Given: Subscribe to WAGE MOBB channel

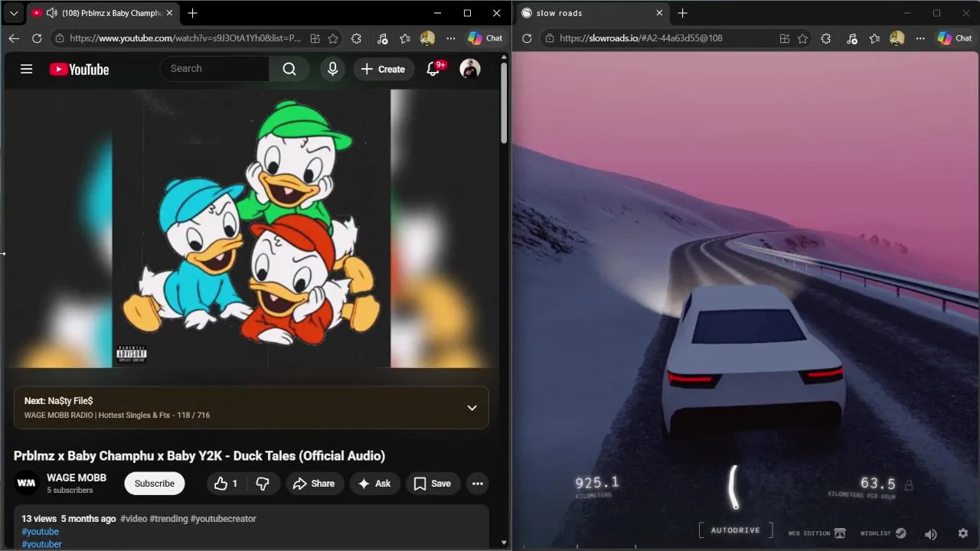Looking at the screenshot, I should (x=155, y=484).
